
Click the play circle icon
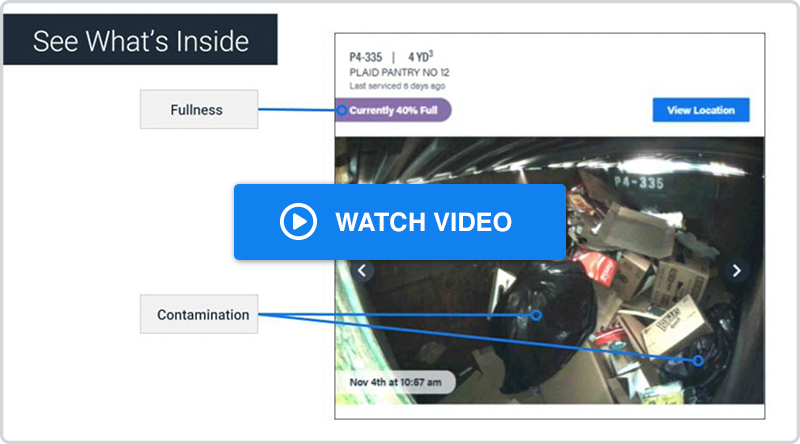(298, 222)
